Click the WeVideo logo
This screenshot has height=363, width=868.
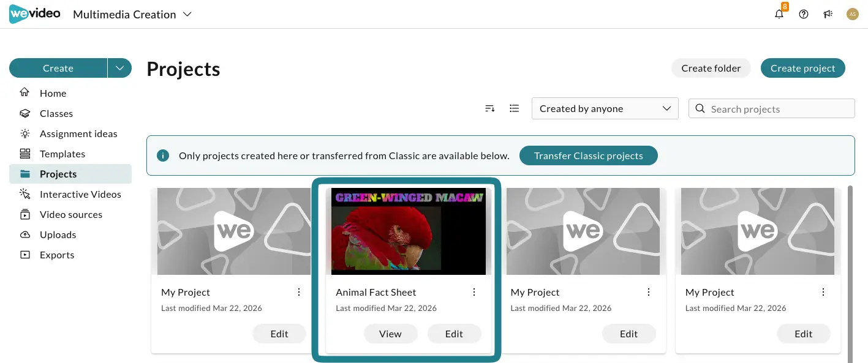34,13
